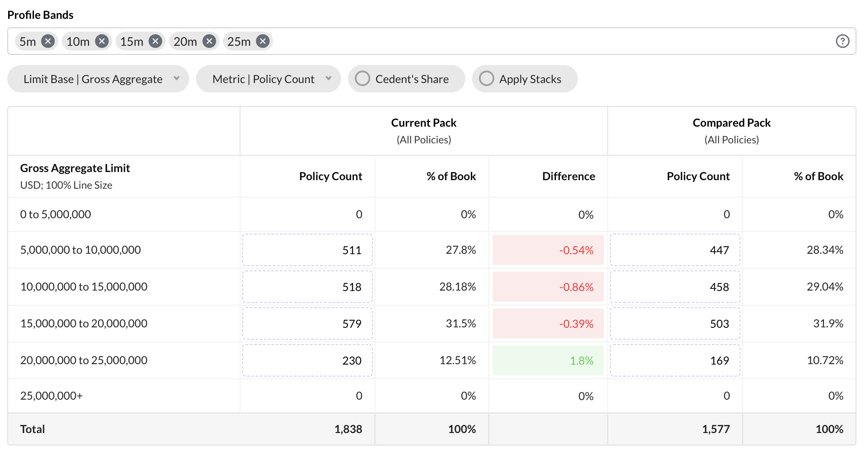Enable the Cedent's Share option
Viewport: 868px width, 457px height.
[x=363, y=78]
